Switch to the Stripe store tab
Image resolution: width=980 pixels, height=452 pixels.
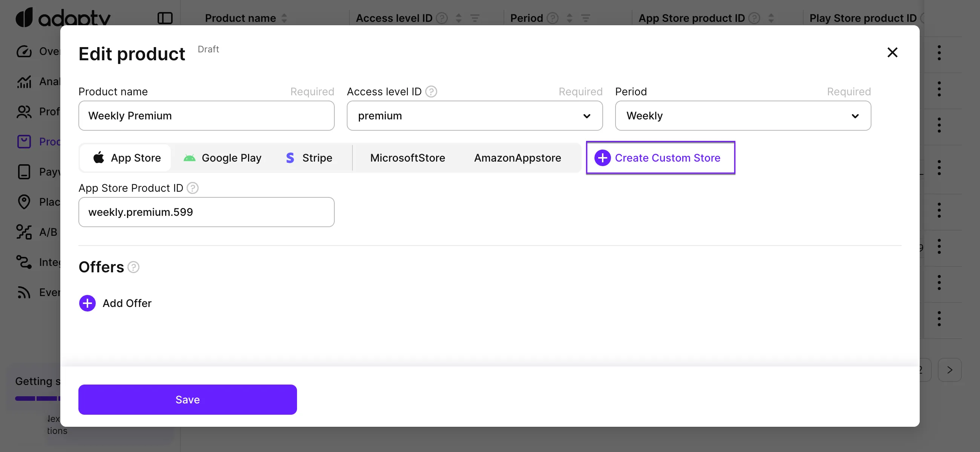(x=309, y=157)
